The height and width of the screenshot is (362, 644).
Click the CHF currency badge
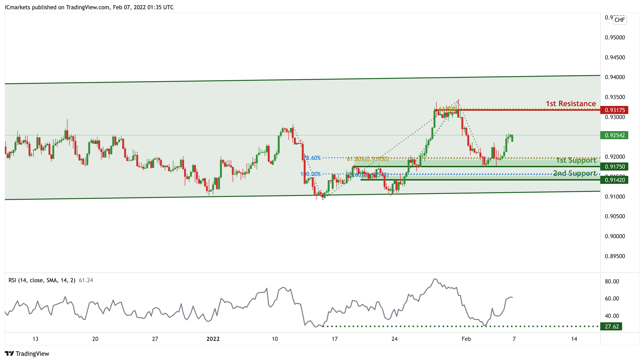pos(619,20)
